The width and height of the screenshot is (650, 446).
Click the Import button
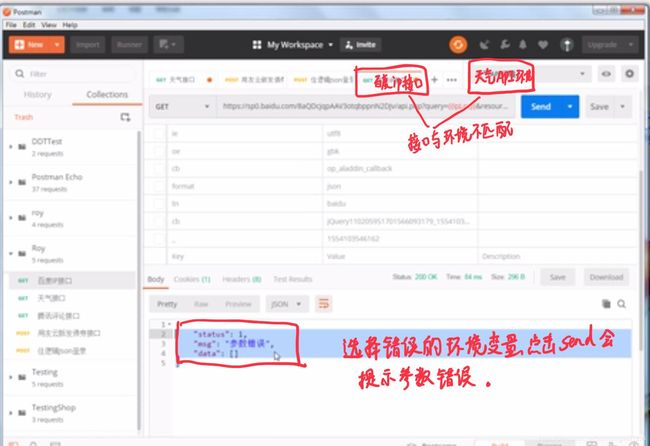(87, 45)
